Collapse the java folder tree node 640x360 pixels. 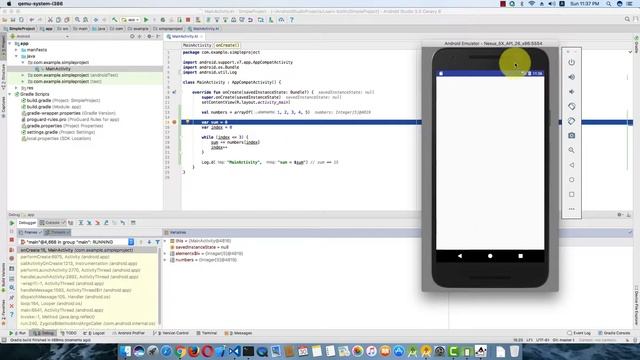click(16, 56)
